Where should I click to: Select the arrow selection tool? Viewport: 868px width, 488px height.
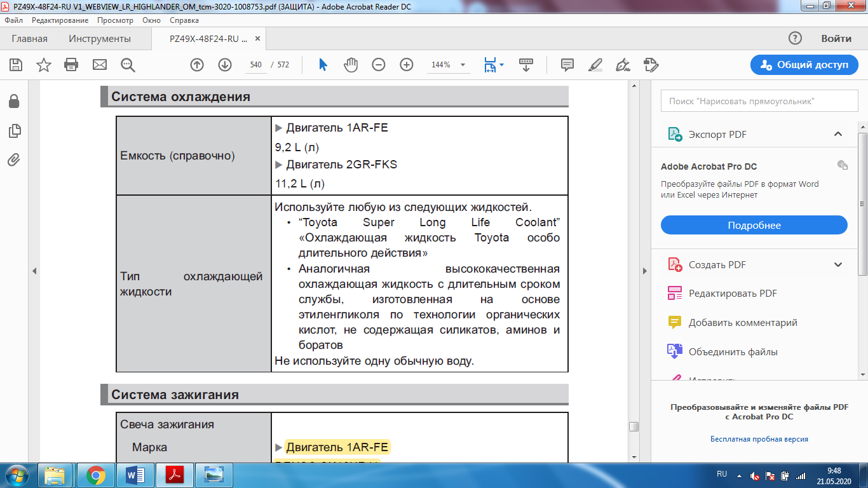323,65
